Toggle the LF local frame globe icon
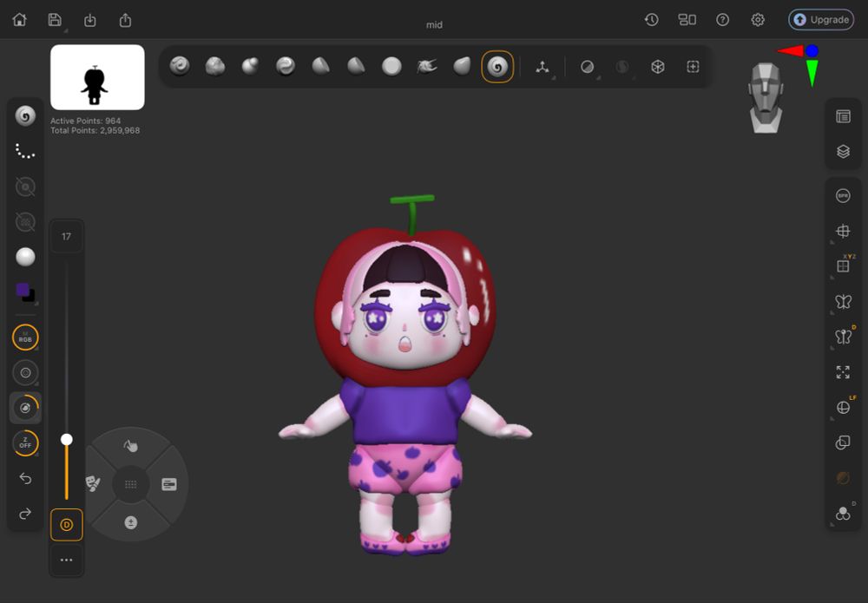 (x=843, y=407)
